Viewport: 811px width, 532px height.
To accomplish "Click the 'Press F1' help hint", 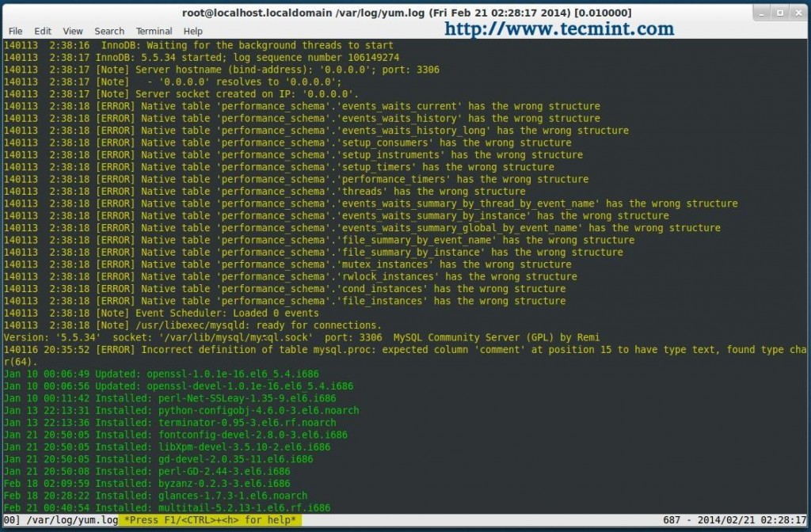I will [211, 520].
